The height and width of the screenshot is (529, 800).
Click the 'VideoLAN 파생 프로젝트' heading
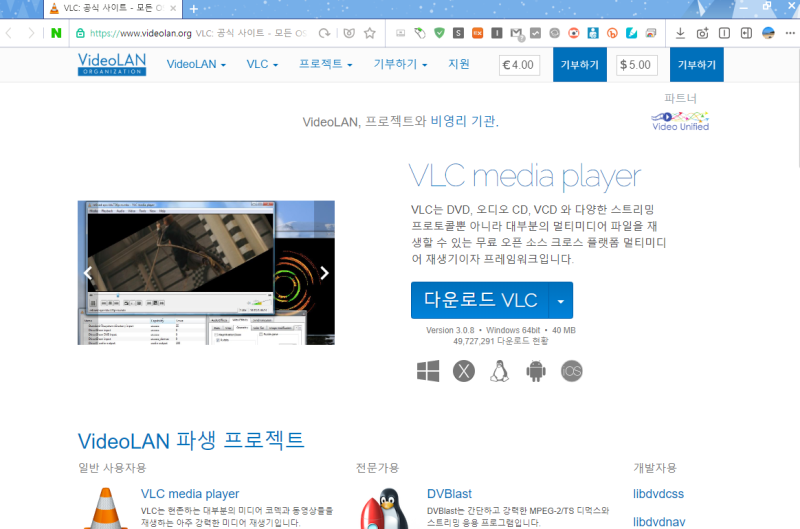[x=191, y=440]
